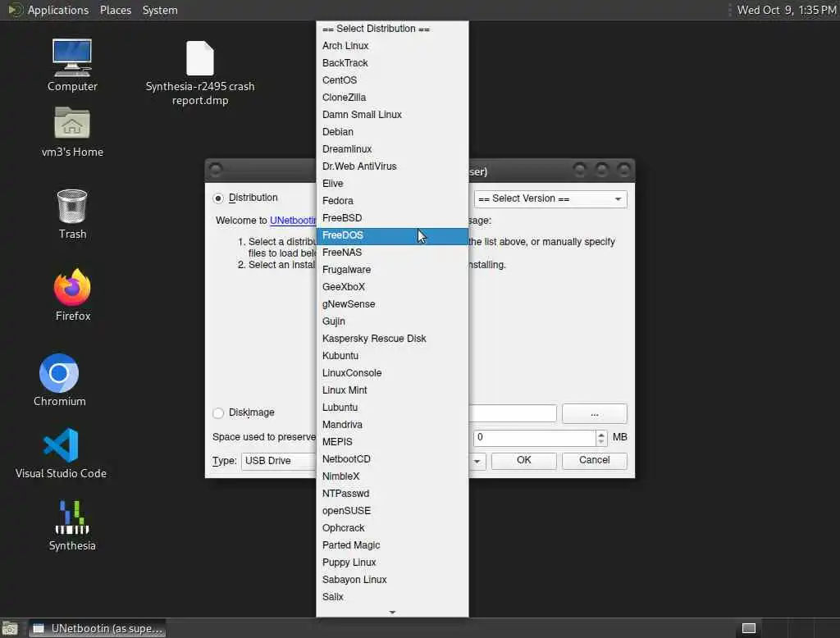840x638 pixels.
Task: Choose gNewSense from the distribution list
Action: pyautogui.click(x=392, y=303)
